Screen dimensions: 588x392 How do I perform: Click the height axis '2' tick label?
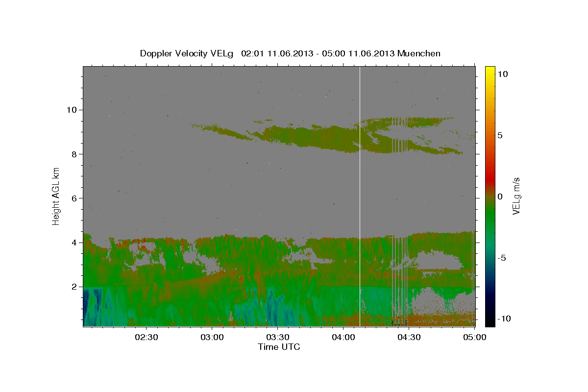click(74, 287)
